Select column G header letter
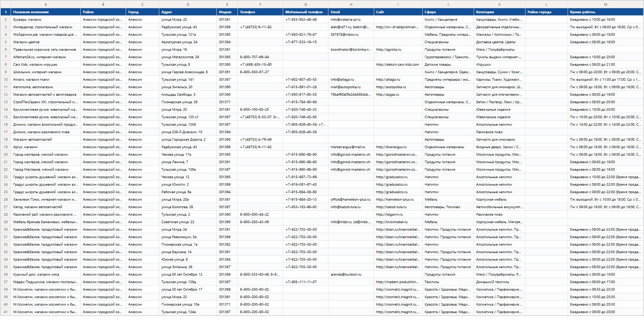This screenshot has height=322, width=644. [306, 4]
